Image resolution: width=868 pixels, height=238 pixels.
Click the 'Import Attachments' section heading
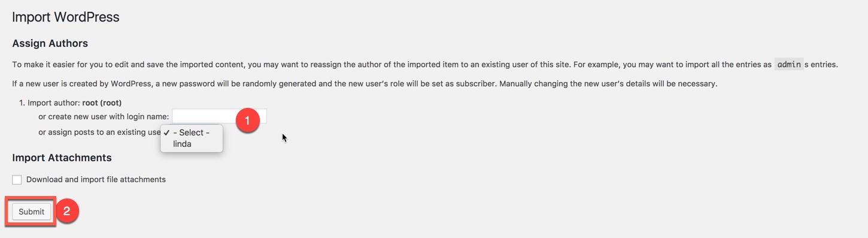[62, 158]
